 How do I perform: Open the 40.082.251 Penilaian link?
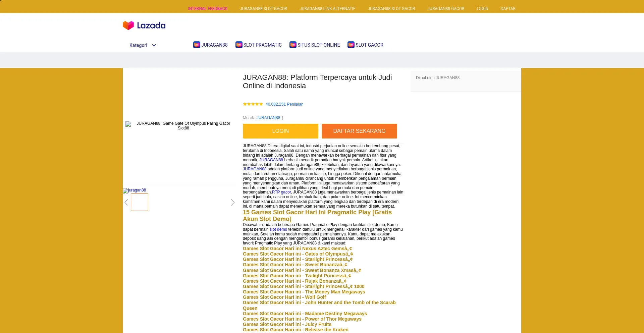point(284,104)
